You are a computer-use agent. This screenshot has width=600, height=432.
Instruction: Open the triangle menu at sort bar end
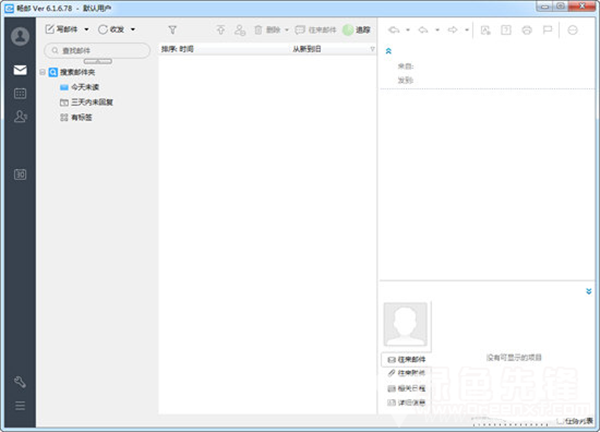pyautogui.click(x=372, y=49)
